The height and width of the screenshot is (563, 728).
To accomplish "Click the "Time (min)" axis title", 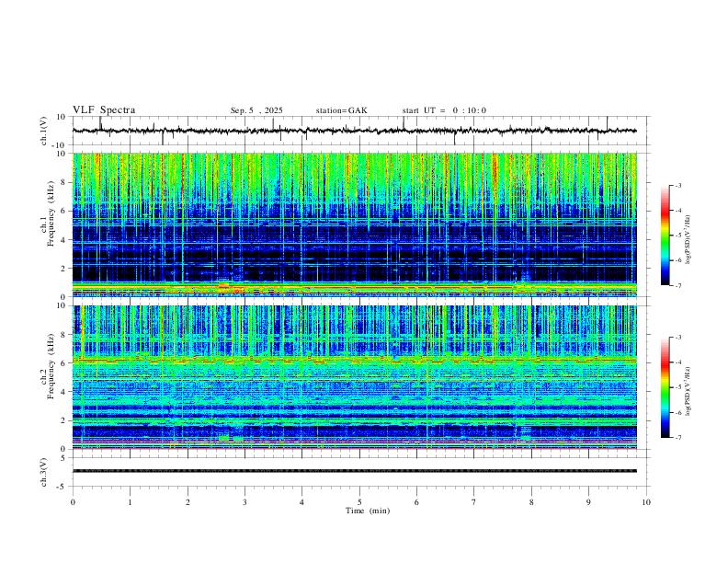I will (368, 511).
